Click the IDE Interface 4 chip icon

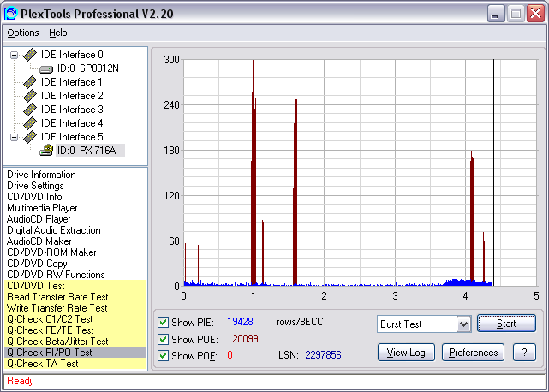(x=30, y=123)
